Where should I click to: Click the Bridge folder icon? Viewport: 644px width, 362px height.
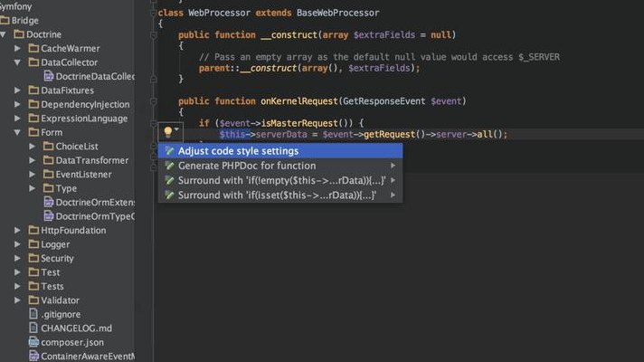pyautogui.click(x=5, y=20)
